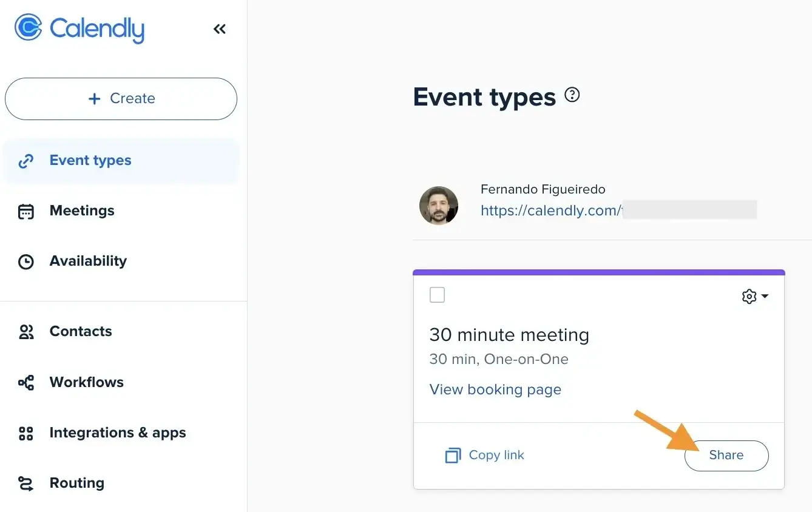Open Event types in sidebar
The width and height of the screenshot is (812, 512).
pyautogui.click(x=121, y=161)
